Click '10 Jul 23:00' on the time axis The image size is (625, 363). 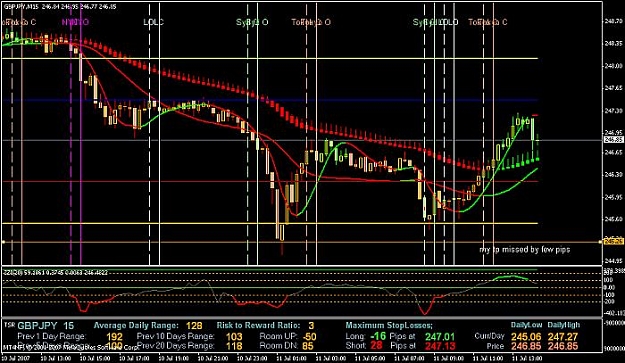pos(251,358)
